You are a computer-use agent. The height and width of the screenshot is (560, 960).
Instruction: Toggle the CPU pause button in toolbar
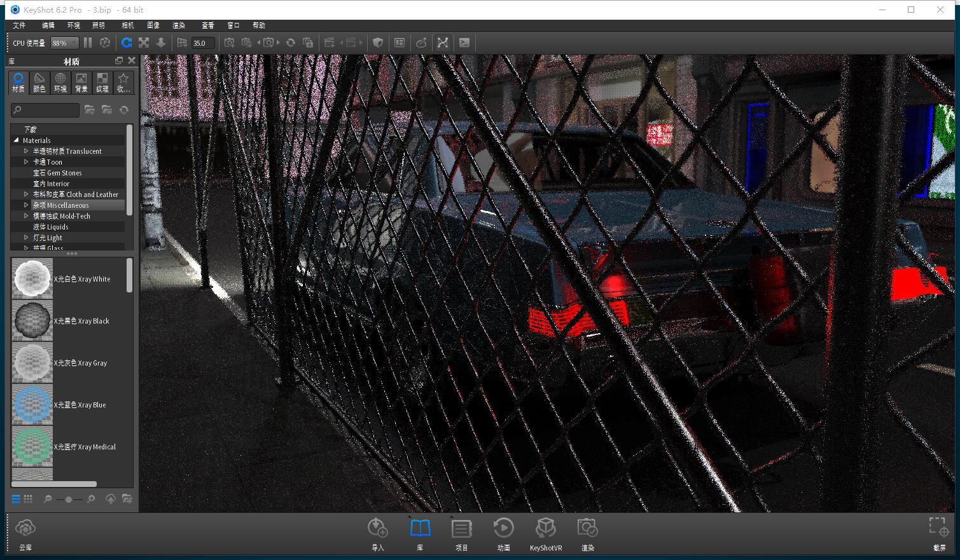[87, 42]
